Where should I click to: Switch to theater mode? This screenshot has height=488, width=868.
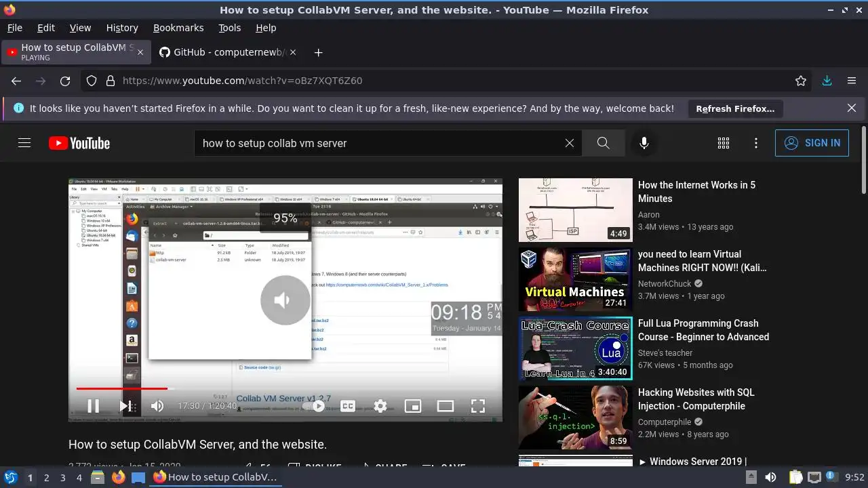coord(446,406)
